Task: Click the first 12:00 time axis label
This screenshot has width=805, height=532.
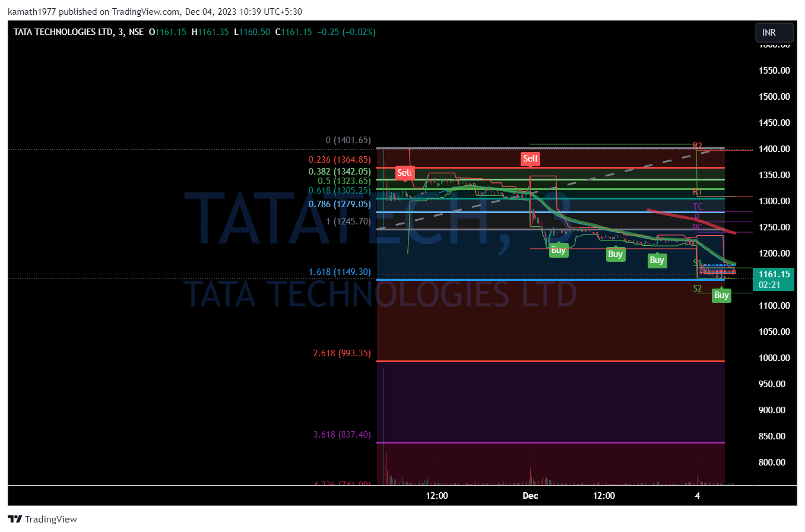Action: coord(437,495)
